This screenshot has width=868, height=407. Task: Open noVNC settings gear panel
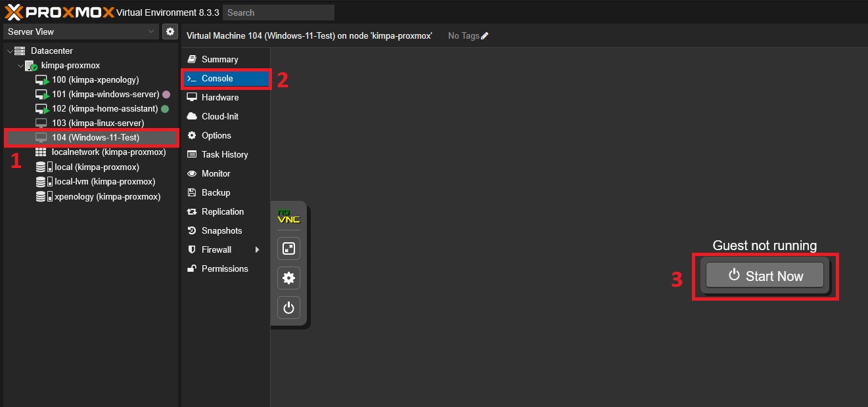(x=288, y=278)
